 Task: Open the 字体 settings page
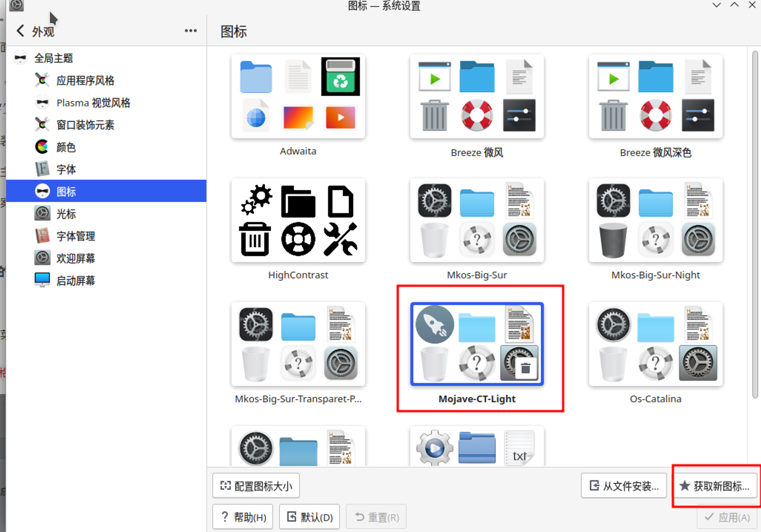[107, 169]
